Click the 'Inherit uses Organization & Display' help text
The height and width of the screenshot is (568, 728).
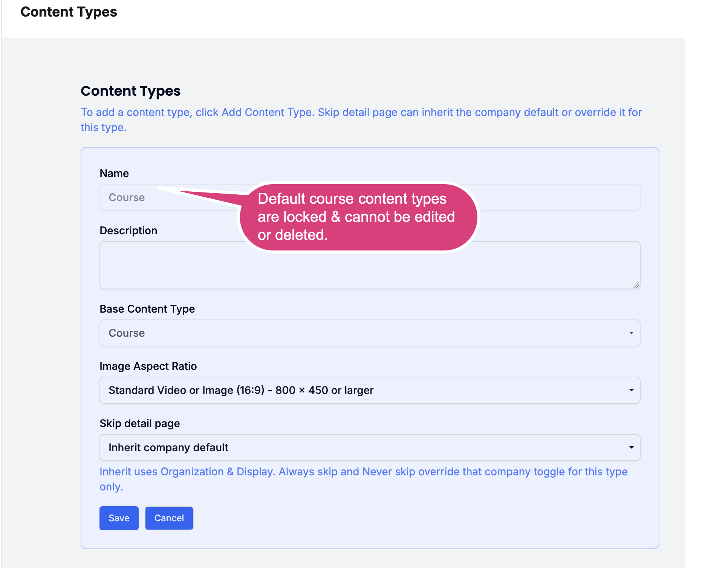pyautogui.click(x=363, y=479)
